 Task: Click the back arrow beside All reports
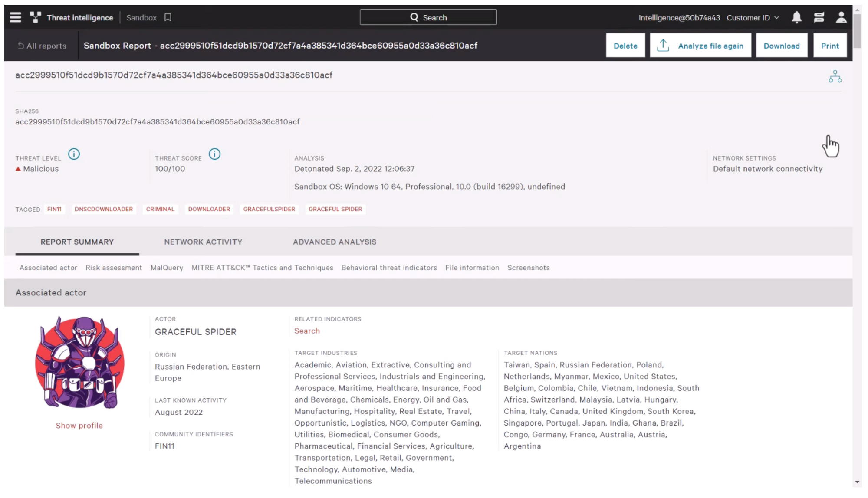(x=20, y=46)
